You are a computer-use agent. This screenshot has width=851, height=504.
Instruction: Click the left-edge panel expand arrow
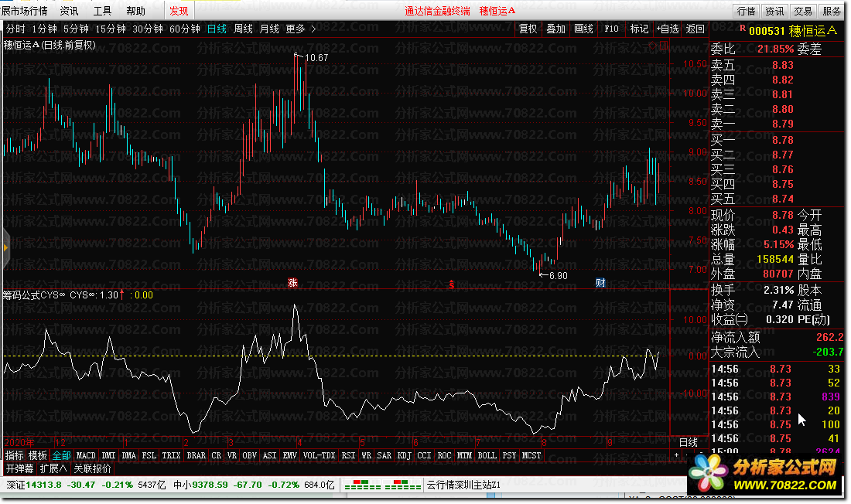tap(5, 248)
